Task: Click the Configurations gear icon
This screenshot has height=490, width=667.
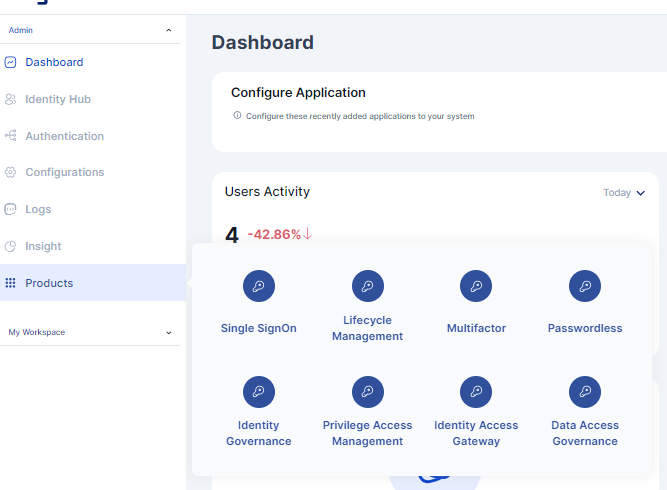Action: click(x=10, y=172)
